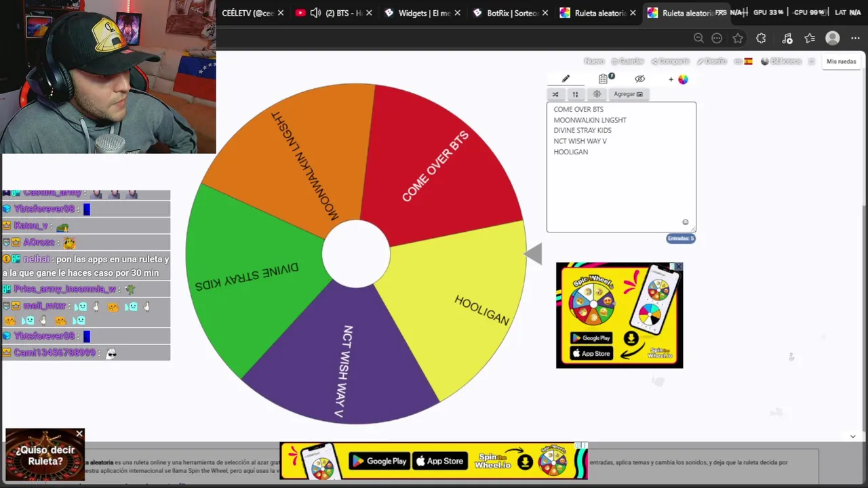Switch to CEÉLETV browser tab

coord(248,13)
